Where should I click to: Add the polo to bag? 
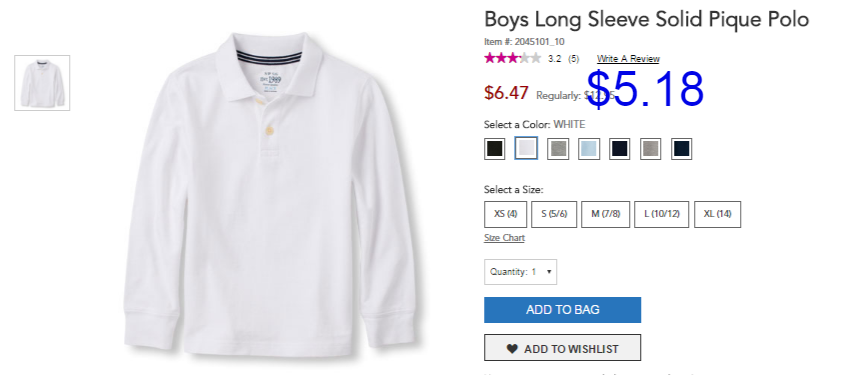tap(562, 310)
